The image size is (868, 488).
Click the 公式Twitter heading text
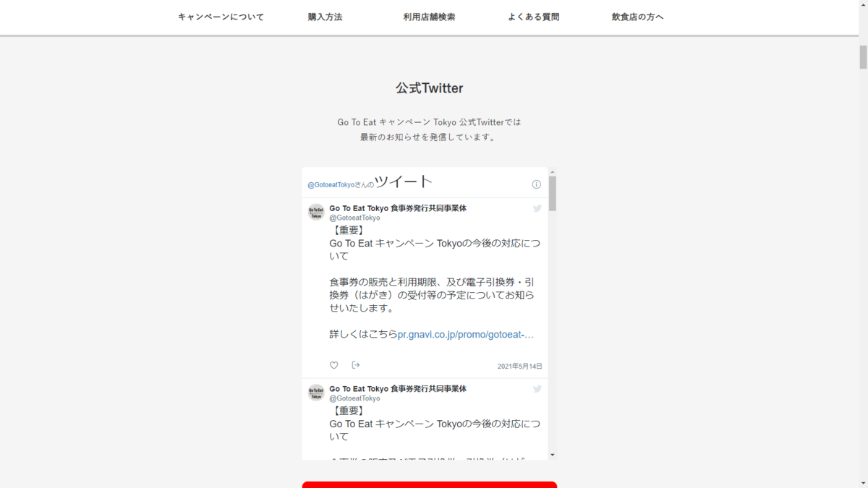click(x=429, y=88)
